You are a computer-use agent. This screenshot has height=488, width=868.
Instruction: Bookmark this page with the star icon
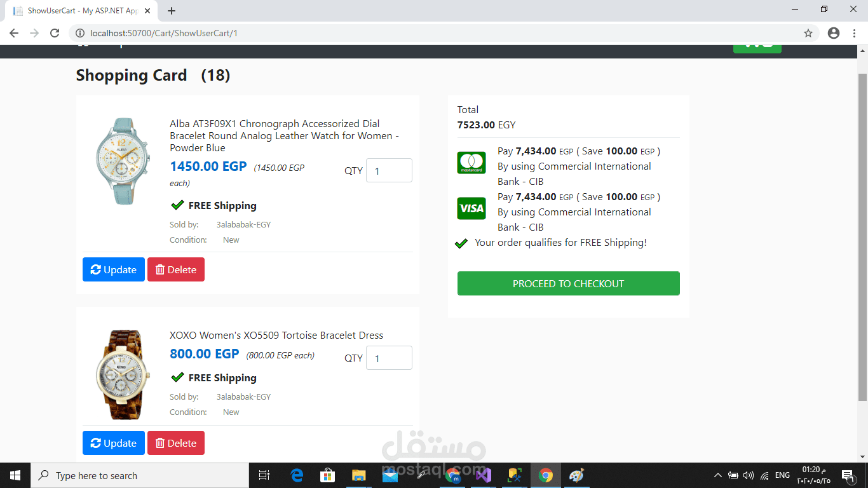[808, 33]
